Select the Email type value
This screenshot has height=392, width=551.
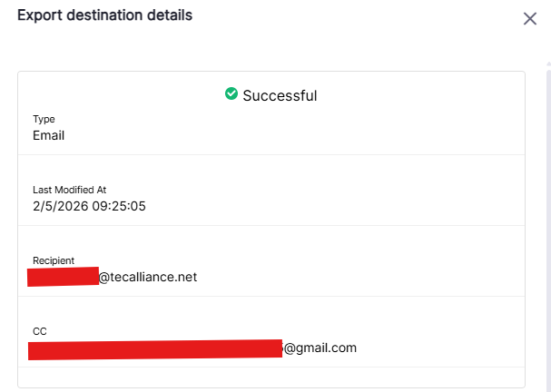click(x=48, y=135)
